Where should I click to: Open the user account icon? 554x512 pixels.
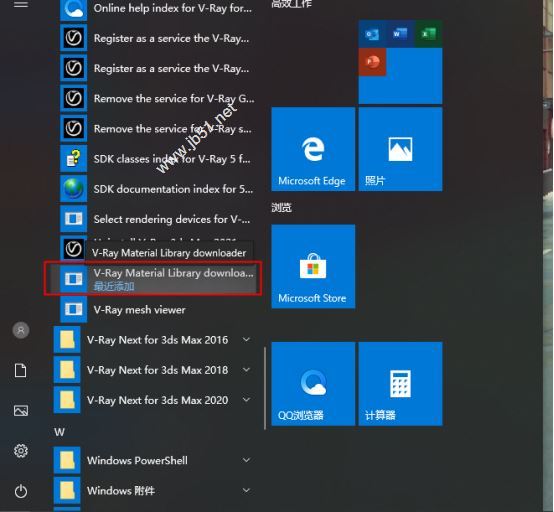[21, 330]
